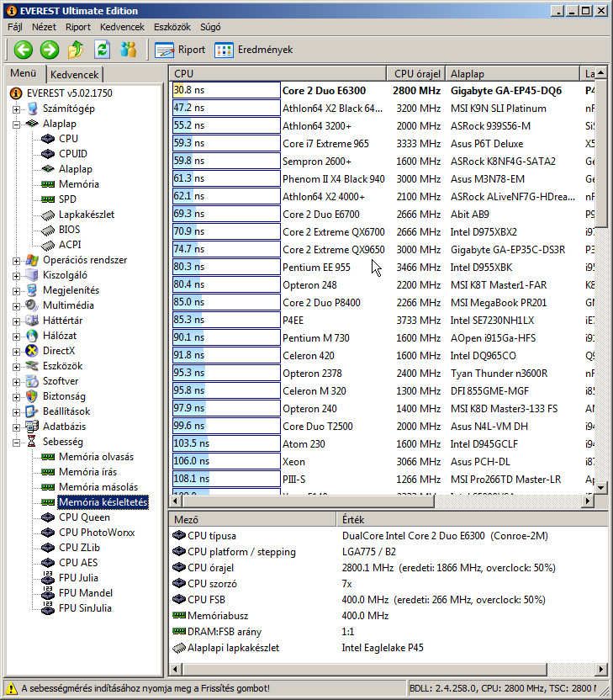Click the green back arrow icon
Image resolution: width=613 pixels, height=700 pixels.
point(23,50)
